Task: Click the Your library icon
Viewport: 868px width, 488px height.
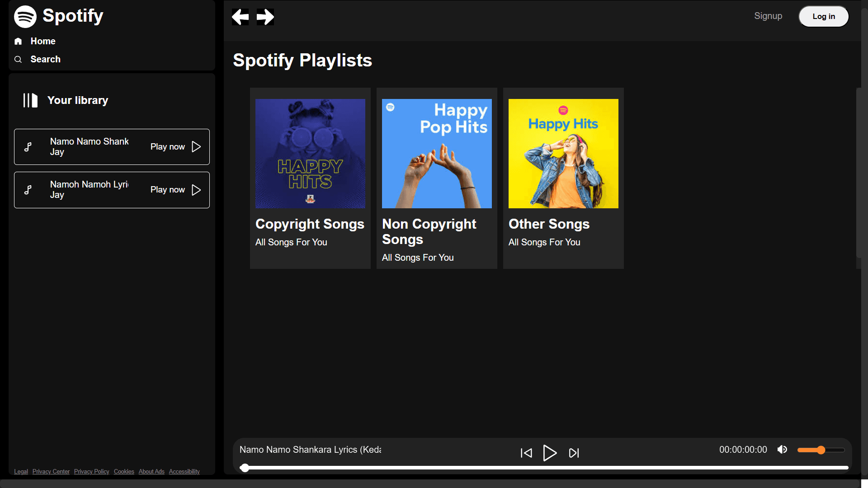Action: coord(30,100)
